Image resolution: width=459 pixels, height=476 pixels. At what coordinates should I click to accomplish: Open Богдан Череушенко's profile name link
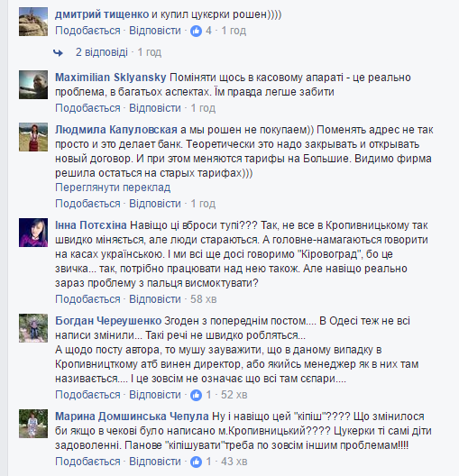pos(108,321)
